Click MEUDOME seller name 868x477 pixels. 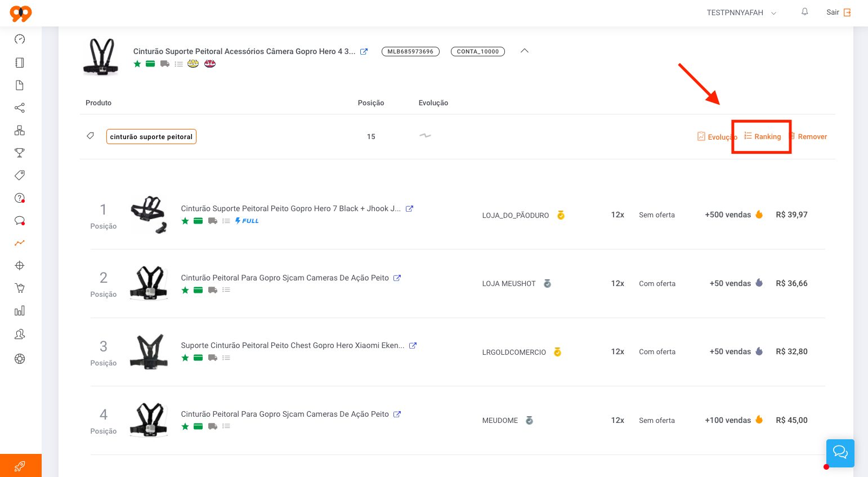coord(500,421)
